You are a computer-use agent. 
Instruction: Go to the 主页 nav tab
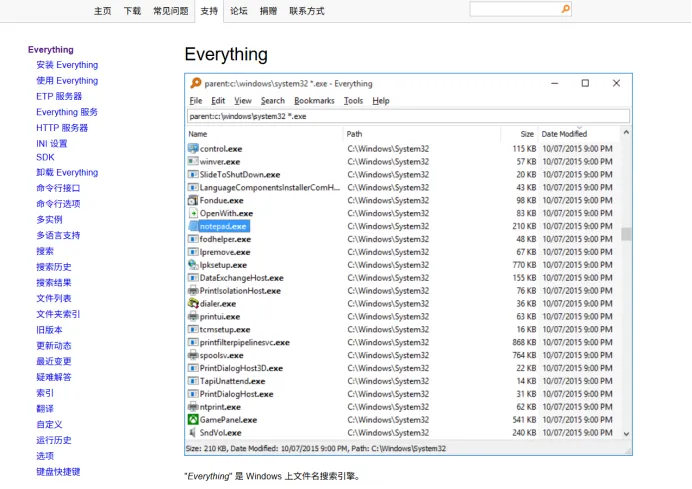click(102, 11)
